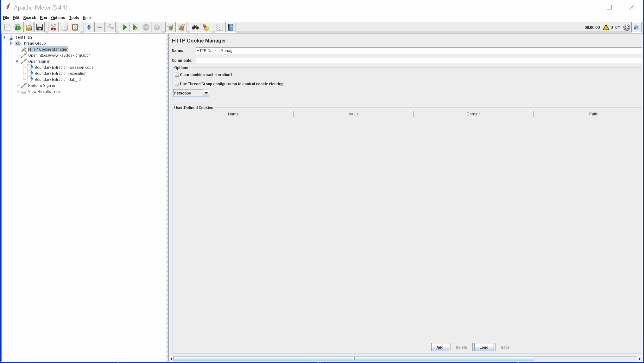Collapse the Thread Group tree node
Screen dimensions: 644x363
coord(11,43)
